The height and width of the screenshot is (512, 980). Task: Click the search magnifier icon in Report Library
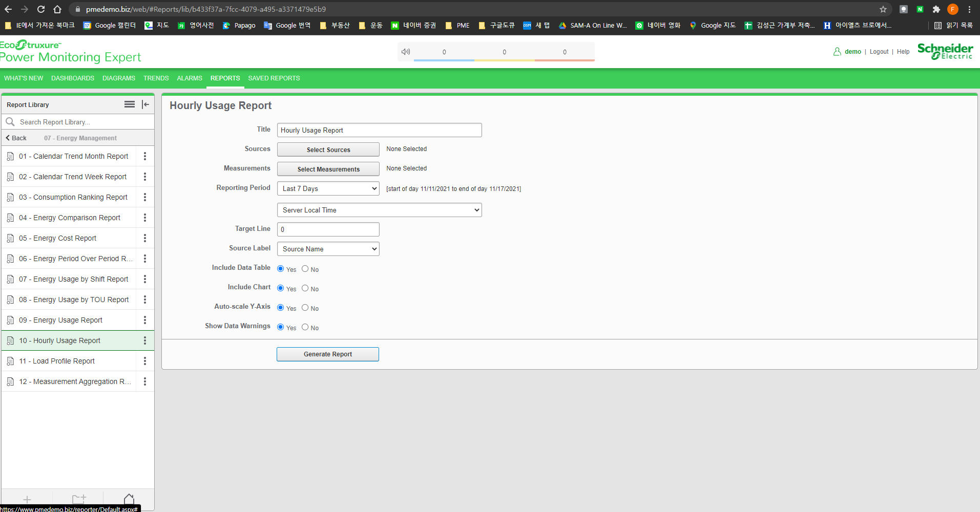click(10, 122)
